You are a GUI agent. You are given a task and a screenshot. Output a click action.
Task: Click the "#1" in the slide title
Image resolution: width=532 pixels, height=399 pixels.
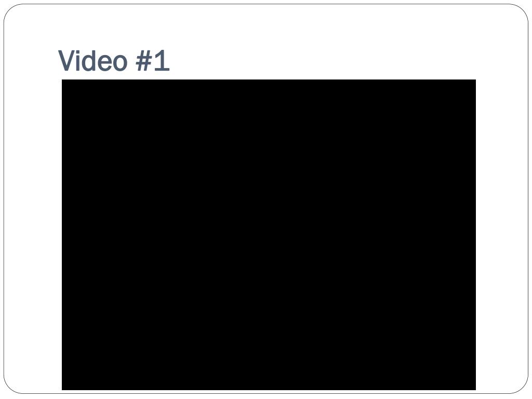click(152, 61)
